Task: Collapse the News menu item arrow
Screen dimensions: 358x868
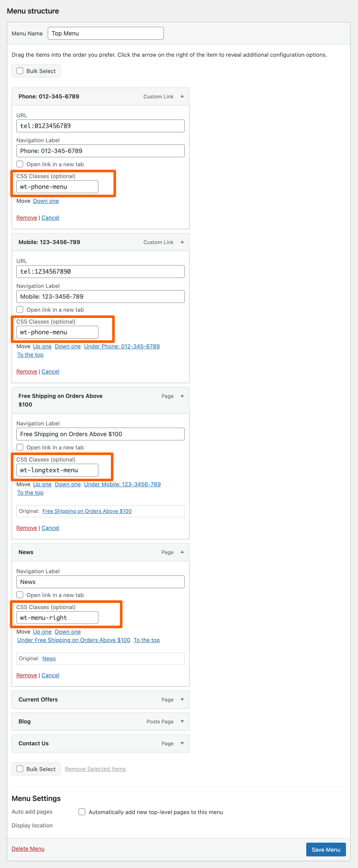Action: [x=182, y=552]
